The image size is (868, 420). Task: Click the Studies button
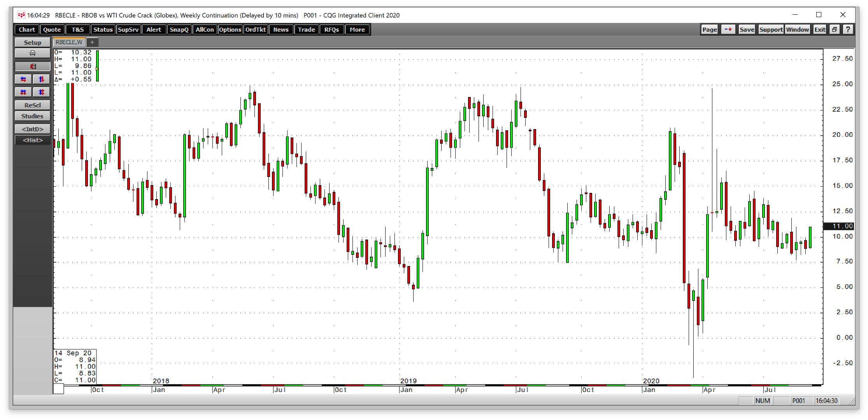[33, 116]
